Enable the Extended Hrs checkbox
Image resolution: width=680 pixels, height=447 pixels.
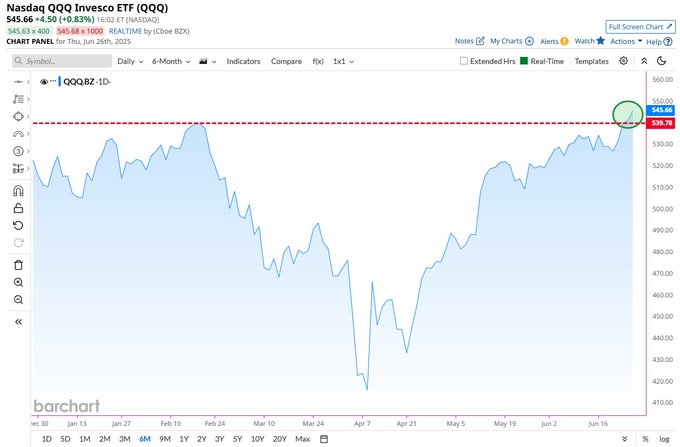click(x=464, y=61)
